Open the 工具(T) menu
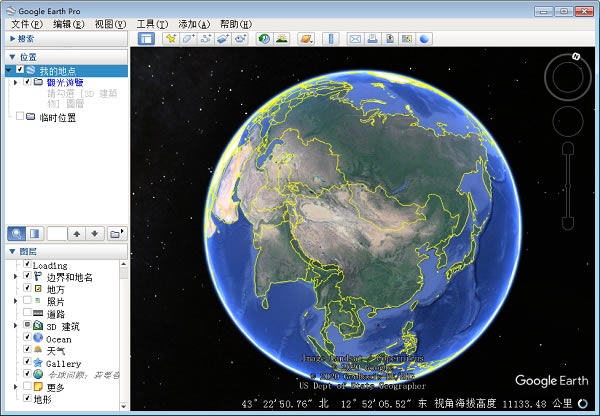Image resolution: width=600 pixels, height=416 pixels. pos(152,23)
